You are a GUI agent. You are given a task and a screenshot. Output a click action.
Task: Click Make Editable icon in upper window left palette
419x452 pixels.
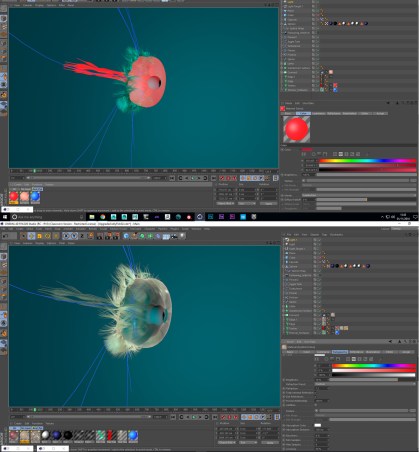tap(3, 8)
